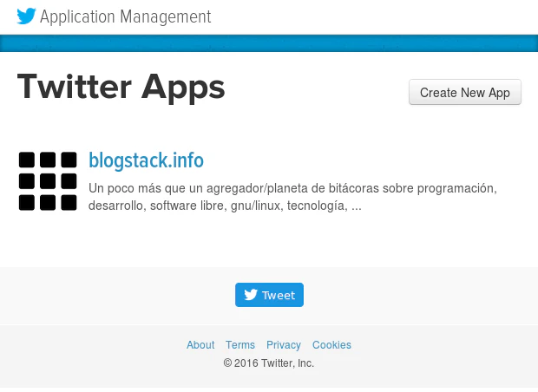
Task: Click the center square of app grid icon
Action: tap(48, 181)
